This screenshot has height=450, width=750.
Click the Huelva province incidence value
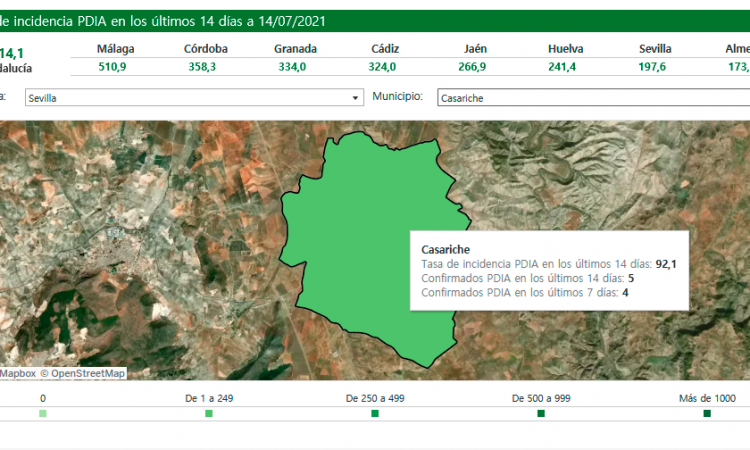[x=566, y=67]
